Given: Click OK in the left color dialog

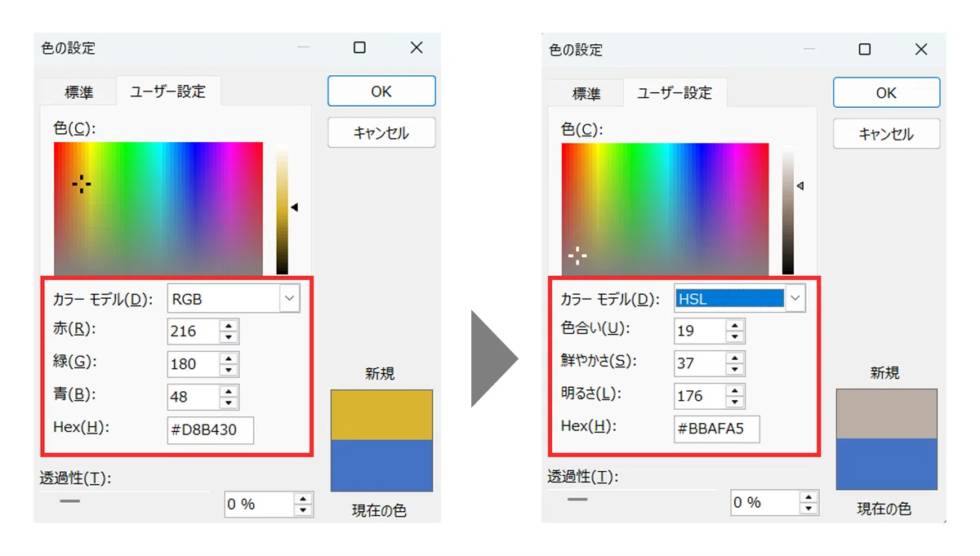Looking at the screenshot, I should coord(381,91).
